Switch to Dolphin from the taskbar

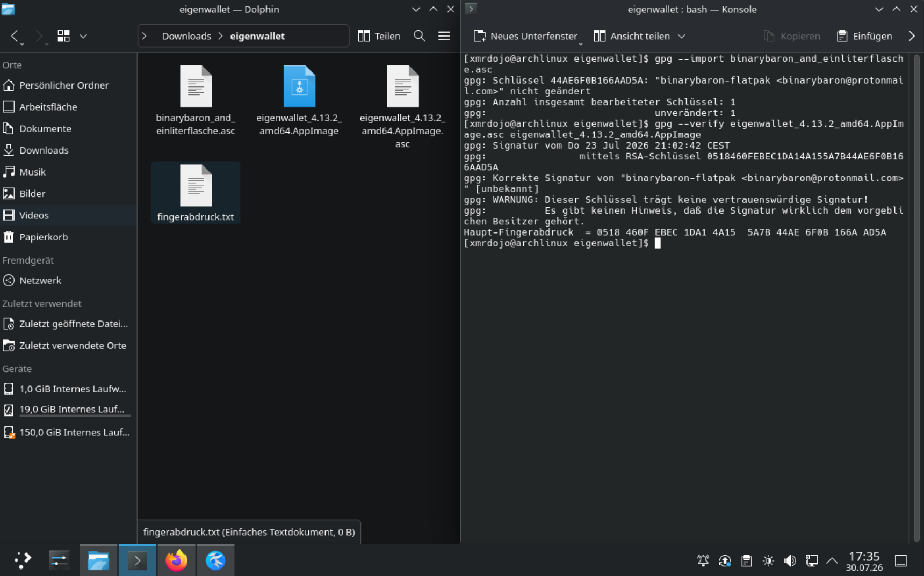[98, 560]
